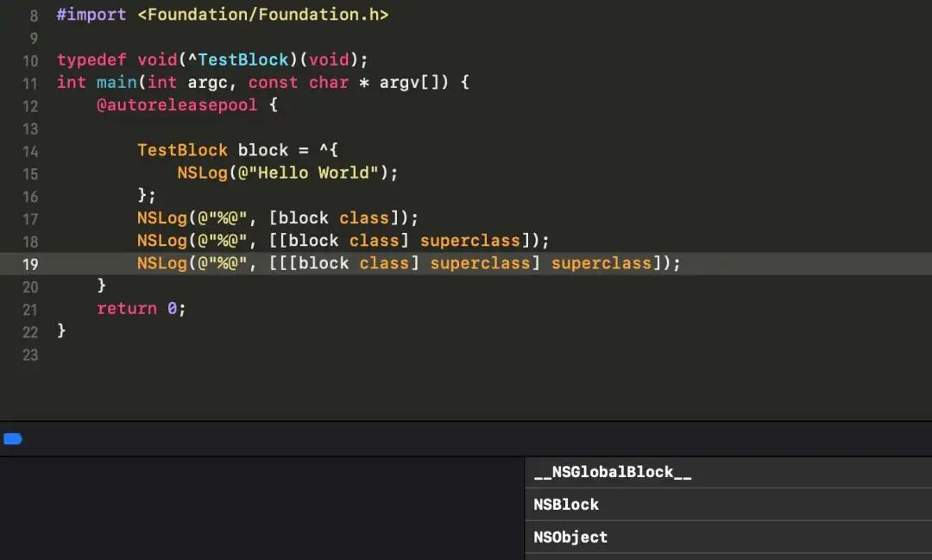The height and width of the screenshot is (560, 932).
Task: Click the last superclass on line 19
Action: pyautogui.click(x=601, y=263)
